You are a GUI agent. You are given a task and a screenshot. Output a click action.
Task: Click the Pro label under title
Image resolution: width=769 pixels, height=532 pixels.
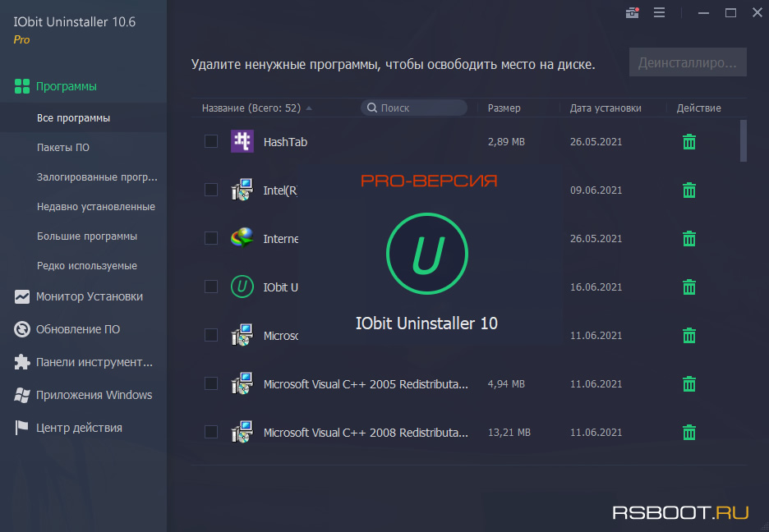pyautogui.click(x=21, y=39)
